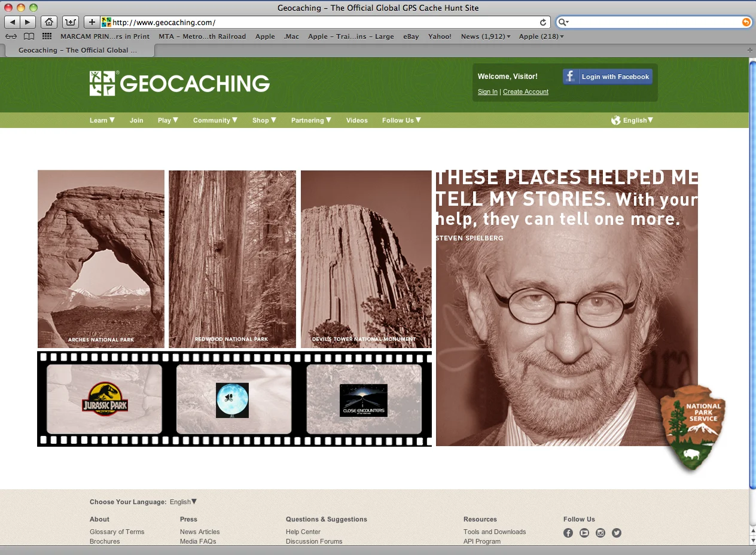756x555 pixels.
Task: Show all bookmarks with the book icon
Action: [x=29, y=36]
